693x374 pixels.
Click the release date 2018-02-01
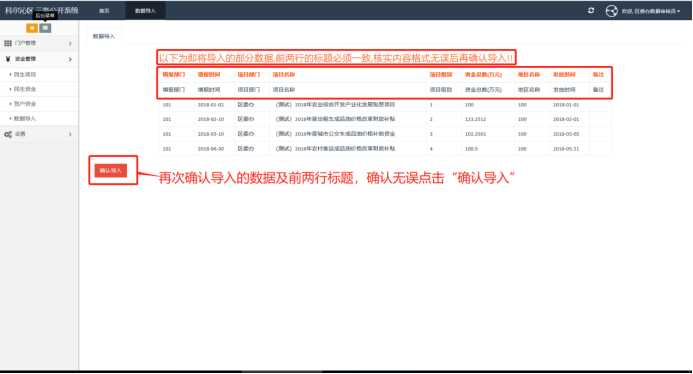click(566, 119)
